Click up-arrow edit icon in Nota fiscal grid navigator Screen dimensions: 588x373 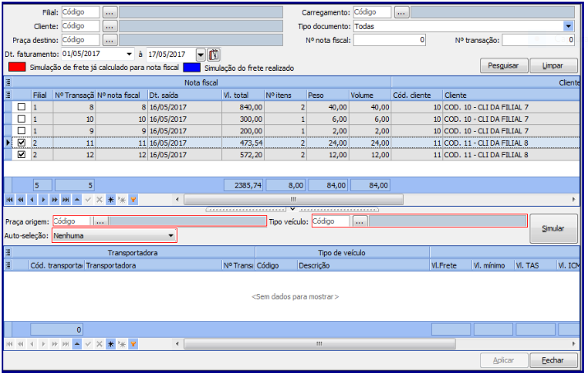pyautogui.click(x=76, y=199)
